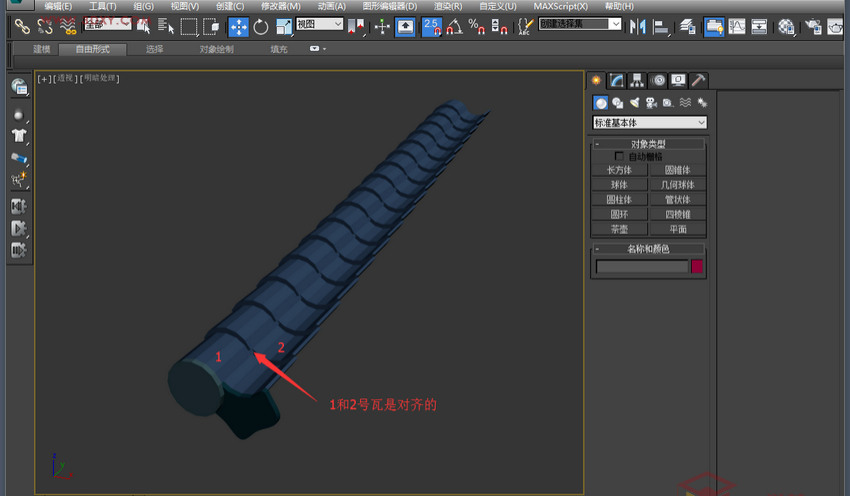
Task: Toggle the Window/Crossing selection icon
Action: [x=211, y=26]
